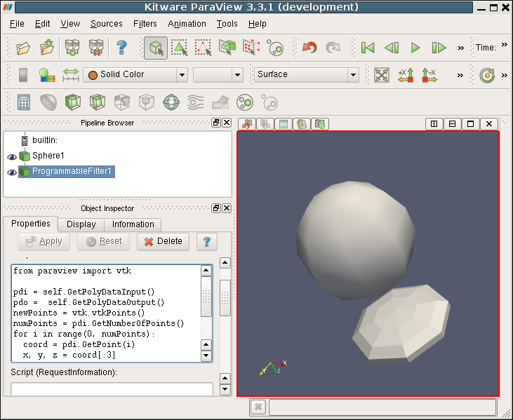The image size is (513, 420).
Task: Click the Connect to server icon
Action: [72, 48]
